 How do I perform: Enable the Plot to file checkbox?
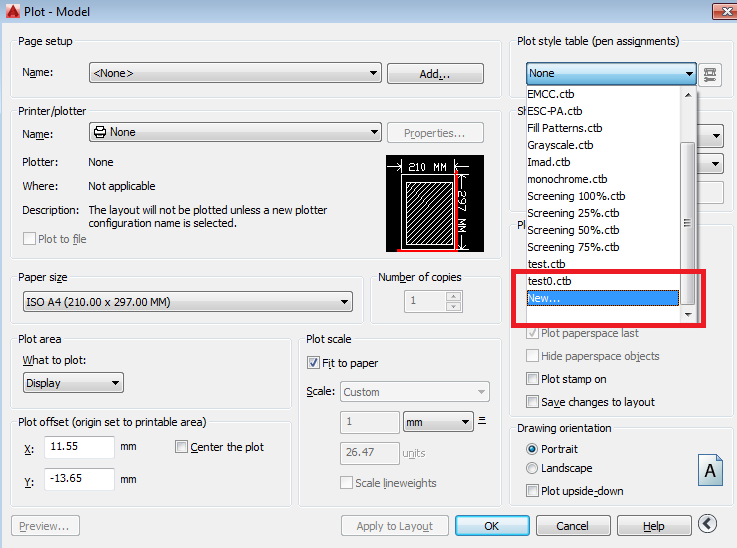[x=29, y=239]
